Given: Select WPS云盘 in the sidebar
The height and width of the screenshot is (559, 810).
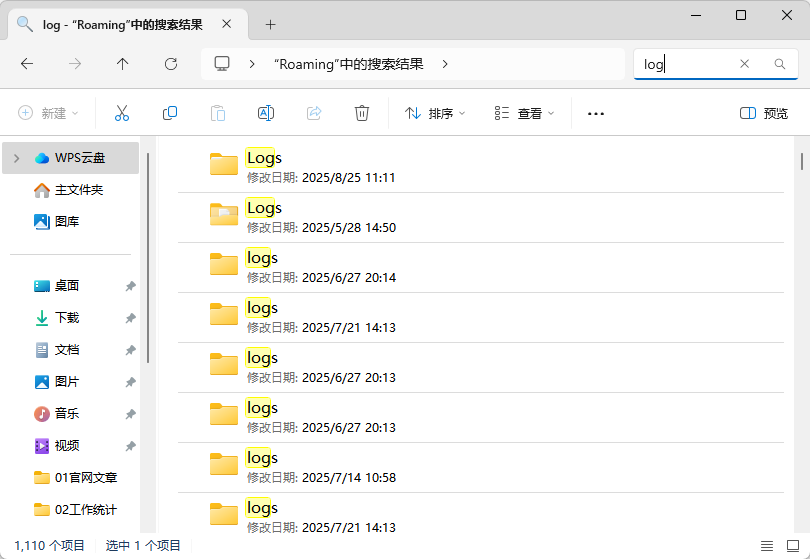Looking at the screenshot, I should (70, 158).
